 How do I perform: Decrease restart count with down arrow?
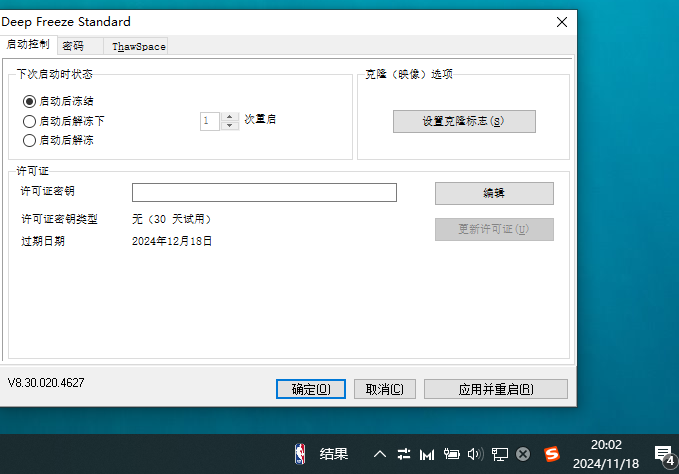click(230, 126)
